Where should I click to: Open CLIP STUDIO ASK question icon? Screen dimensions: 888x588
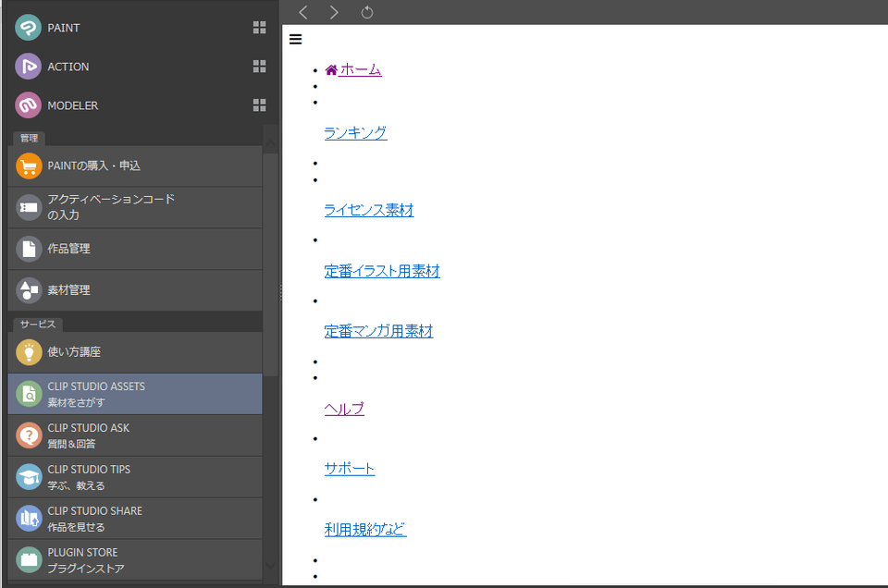coord(29,435)
